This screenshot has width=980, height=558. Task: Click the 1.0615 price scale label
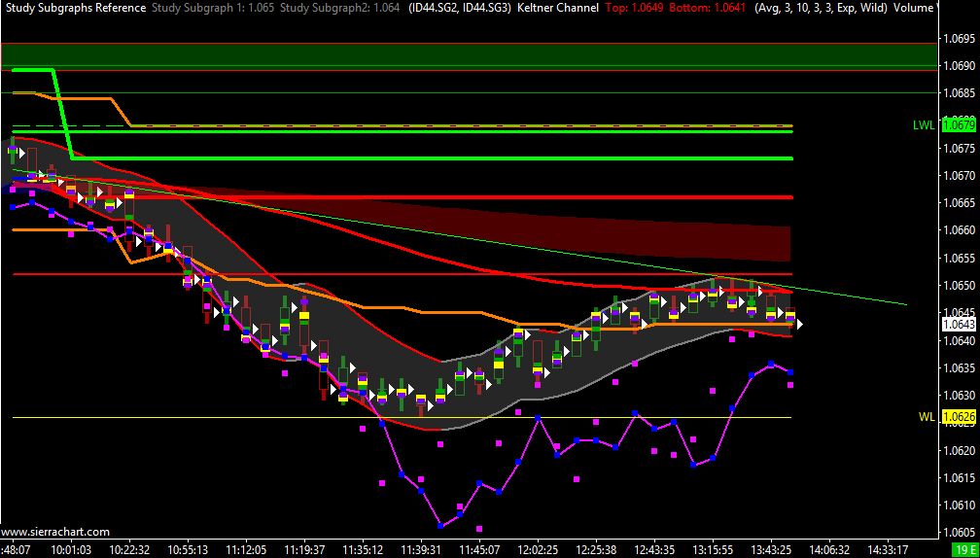(x=960, y=478)
